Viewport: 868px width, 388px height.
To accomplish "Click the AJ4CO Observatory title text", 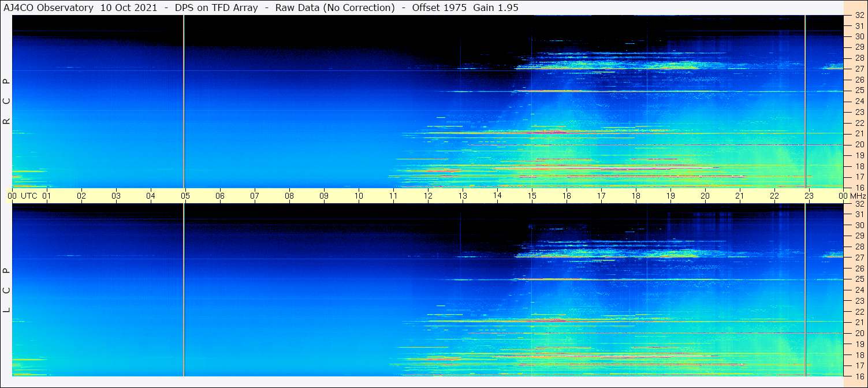I will tap(49, 8).
